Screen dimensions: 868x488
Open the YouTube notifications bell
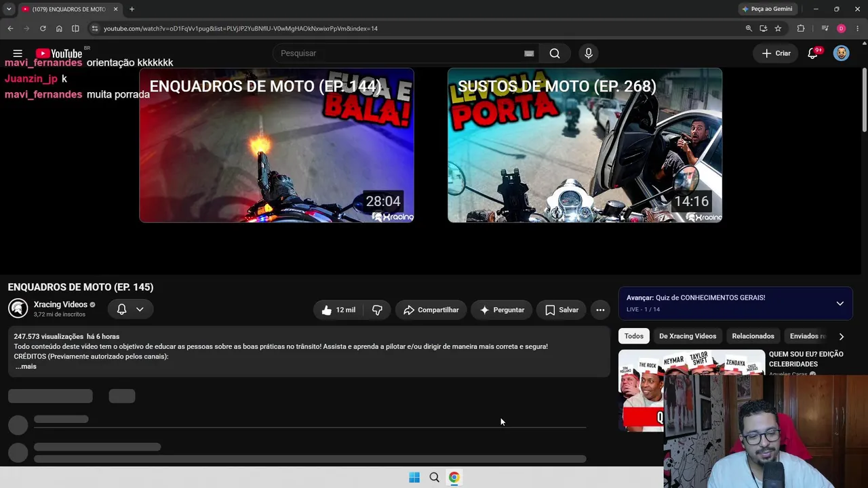pos(812,54)
